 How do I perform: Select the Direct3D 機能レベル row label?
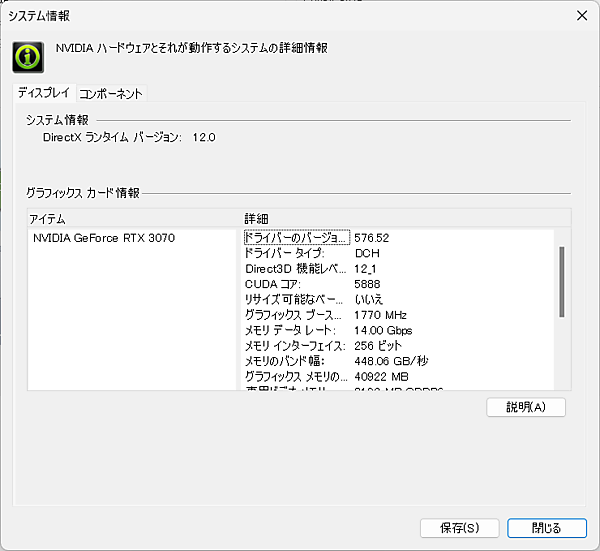(296, 269)
